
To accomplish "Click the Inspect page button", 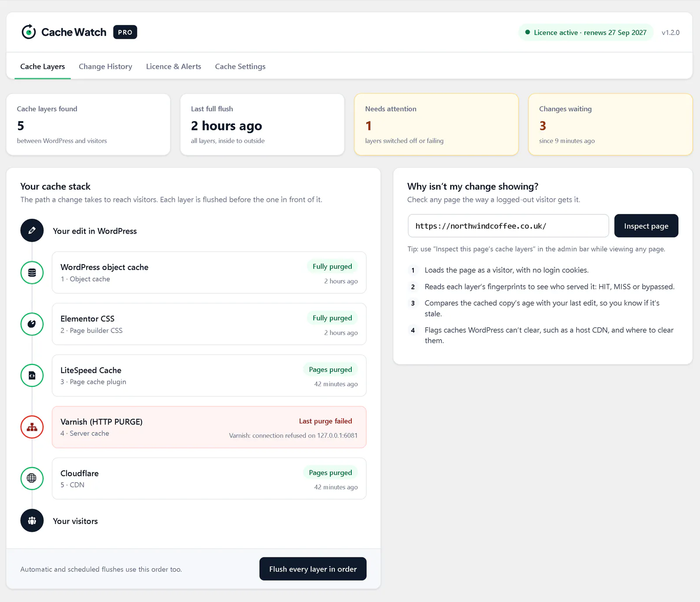I will click(x=646, y=226).
